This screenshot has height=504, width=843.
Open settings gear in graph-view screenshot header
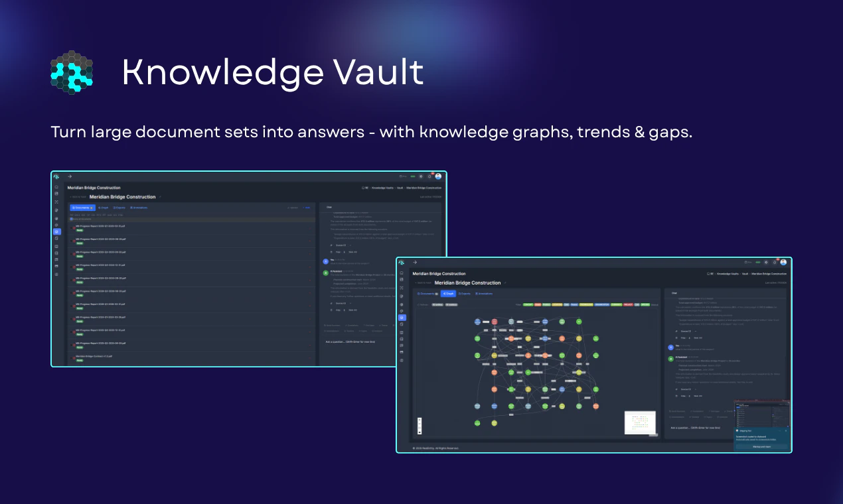coord(766,263)
